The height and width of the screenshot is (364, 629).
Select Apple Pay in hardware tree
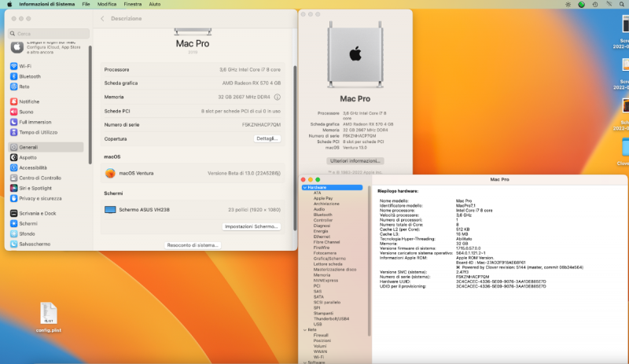click(323, 198)
